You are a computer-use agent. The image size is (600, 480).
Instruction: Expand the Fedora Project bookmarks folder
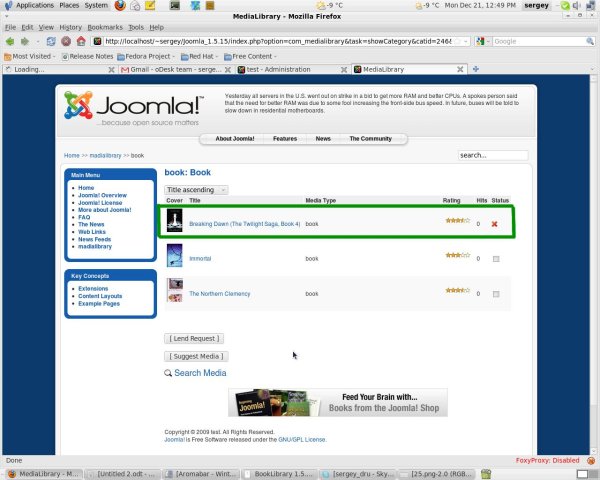(x=146, y=56)
